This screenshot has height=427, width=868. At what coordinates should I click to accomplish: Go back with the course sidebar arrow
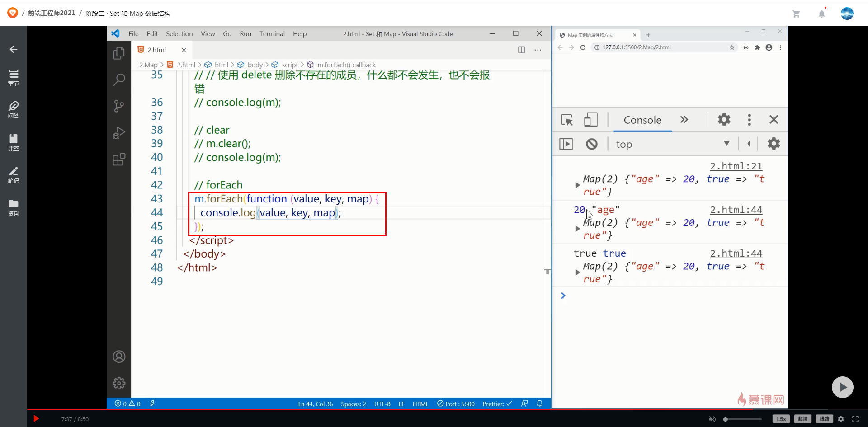click(14, 49)
